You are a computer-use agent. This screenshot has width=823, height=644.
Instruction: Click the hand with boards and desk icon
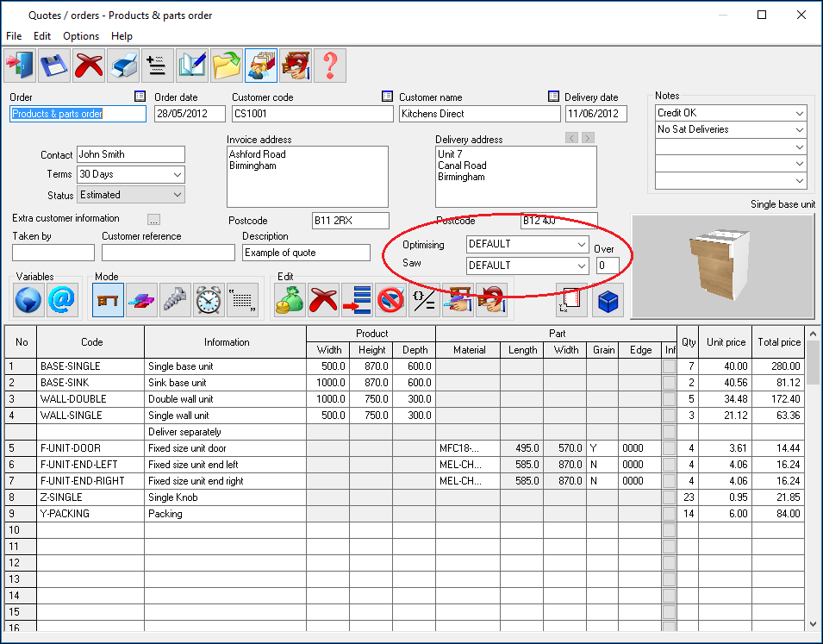click(x=458, y=300)
